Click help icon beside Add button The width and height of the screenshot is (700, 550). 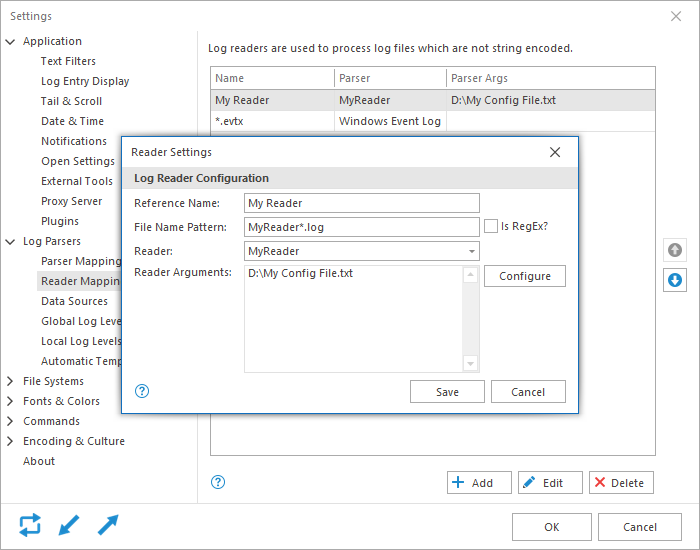[x=218, y=482]
